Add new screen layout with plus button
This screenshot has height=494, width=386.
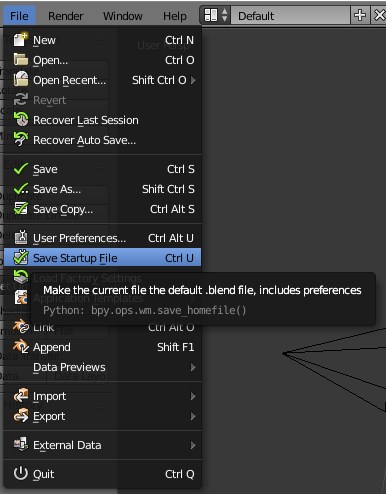360,15
